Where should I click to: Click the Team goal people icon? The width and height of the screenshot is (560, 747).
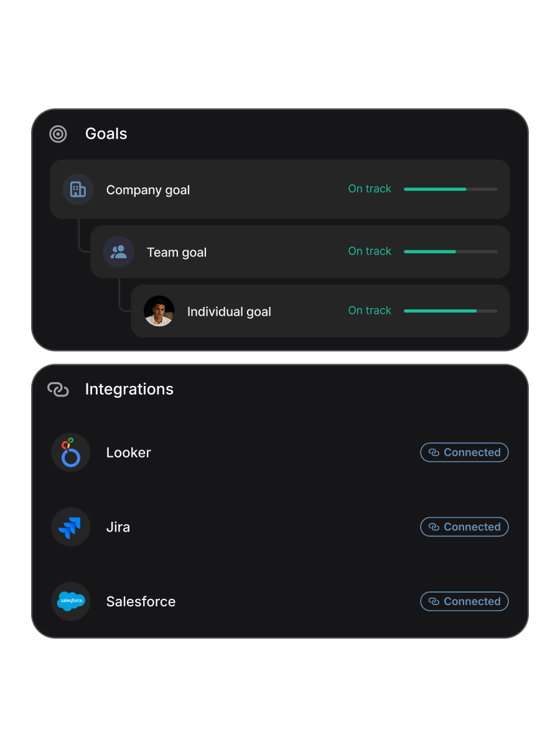click(x=118, y=251)
